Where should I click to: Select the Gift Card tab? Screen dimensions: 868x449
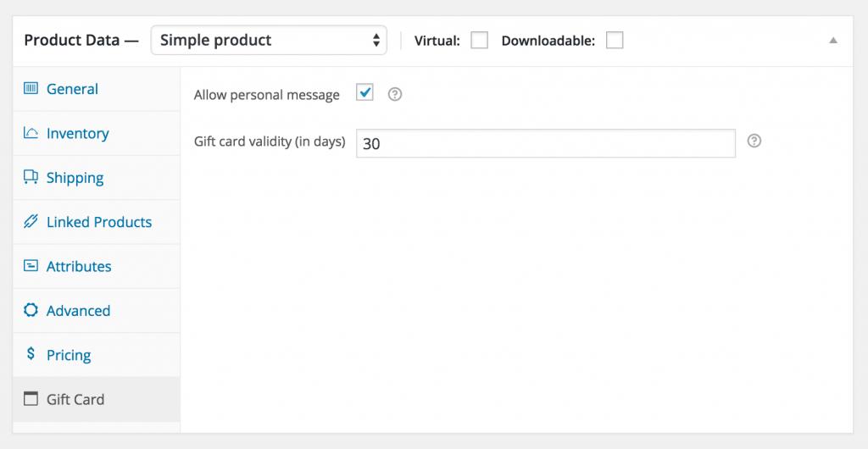75,399
